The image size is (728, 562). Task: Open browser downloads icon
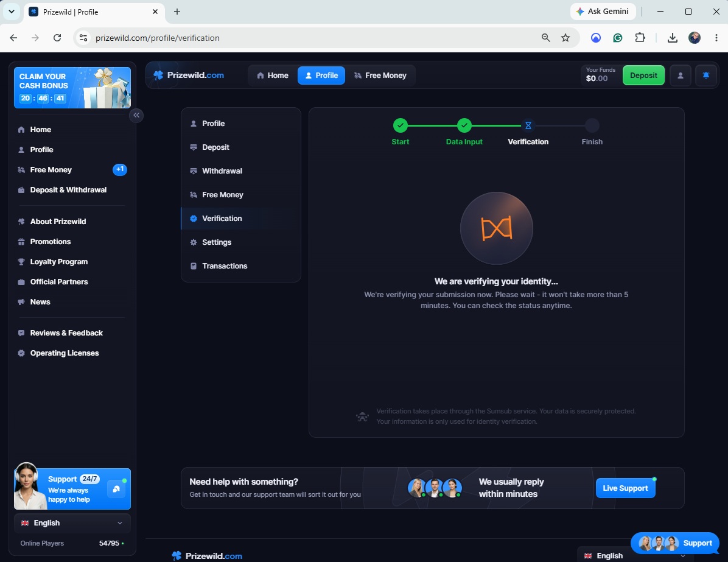(x=672, y=38)
